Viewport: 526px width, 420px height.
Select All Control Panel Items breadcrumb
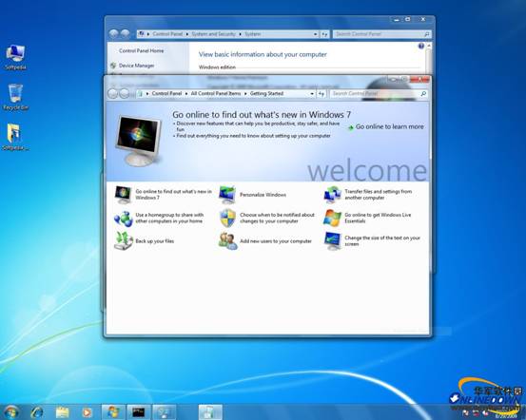point(216,93)
